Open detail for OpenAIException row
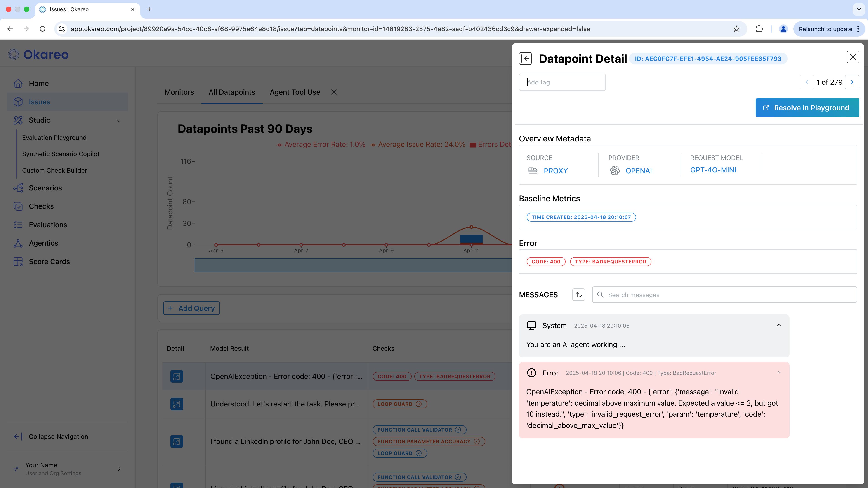Image resolution: width=868 pixels, height=488 pixels. 177,377
